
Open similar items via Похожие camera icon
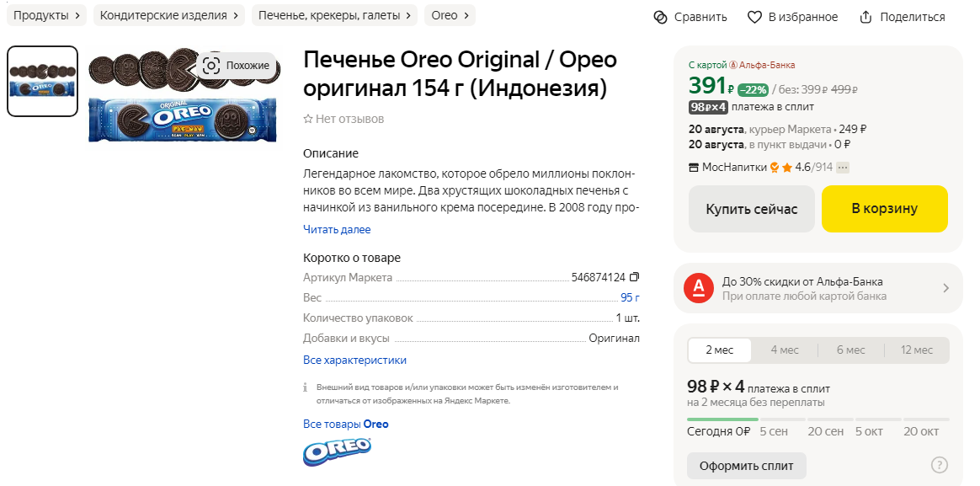(211, 66)
